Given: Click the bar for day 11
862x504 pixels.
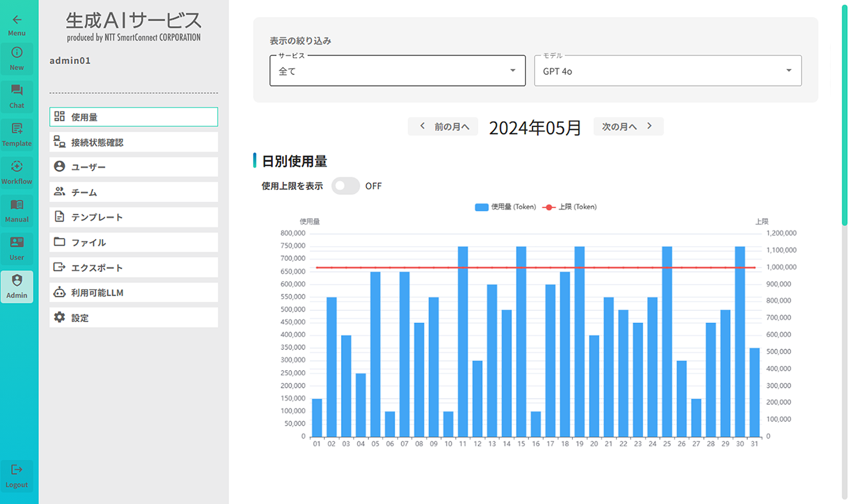Looking at the screenshot, I should tap(463, 341).
